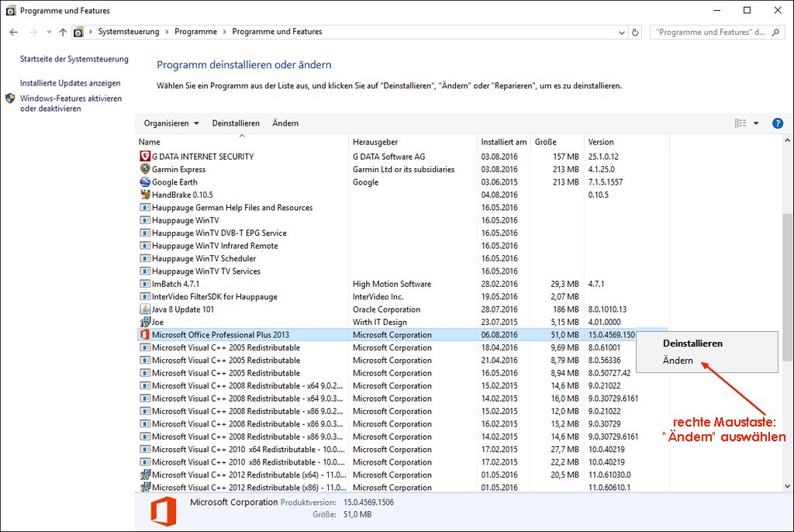Click Deinstallieren in the toolbar
This screenshot has width=794, height=532.
(x=236, y=123)
